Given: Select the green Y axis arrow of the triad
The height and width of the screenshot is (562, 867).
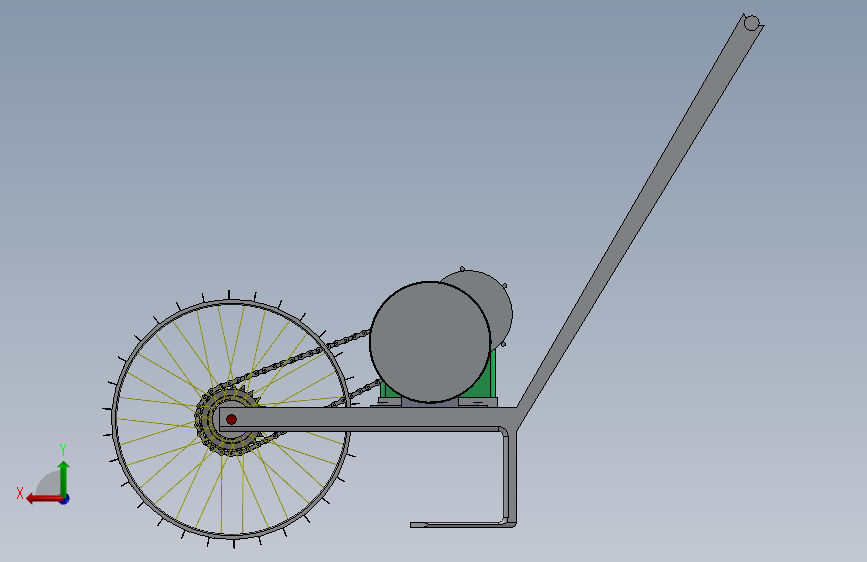Looking at the screenshot, I should [64, 477].
